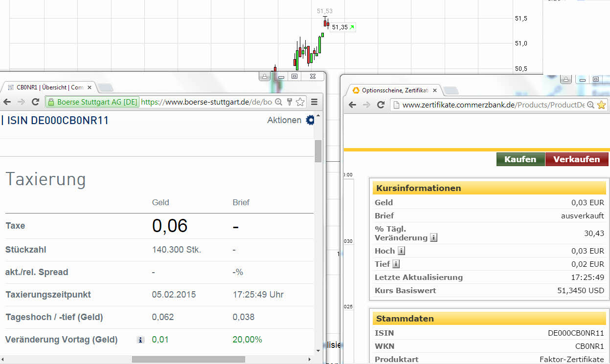
Task: Close the CB0NR1 Übersicht tab
Action: pos(90,87)
